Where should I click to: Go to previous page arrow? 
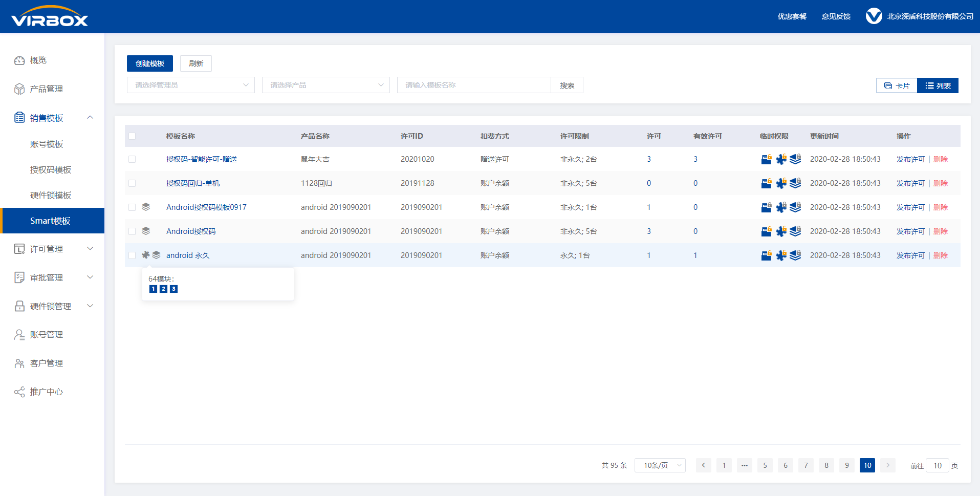[704, 465]
